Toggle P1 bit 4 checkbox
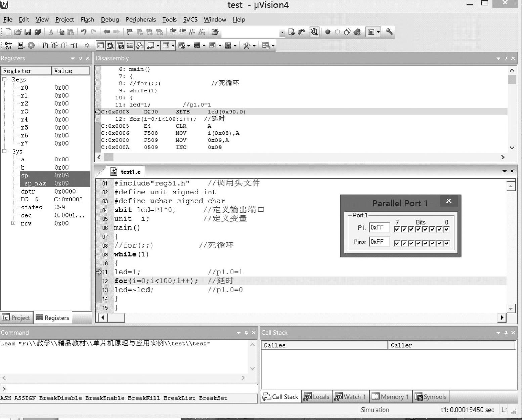 (x=418, y=229)
